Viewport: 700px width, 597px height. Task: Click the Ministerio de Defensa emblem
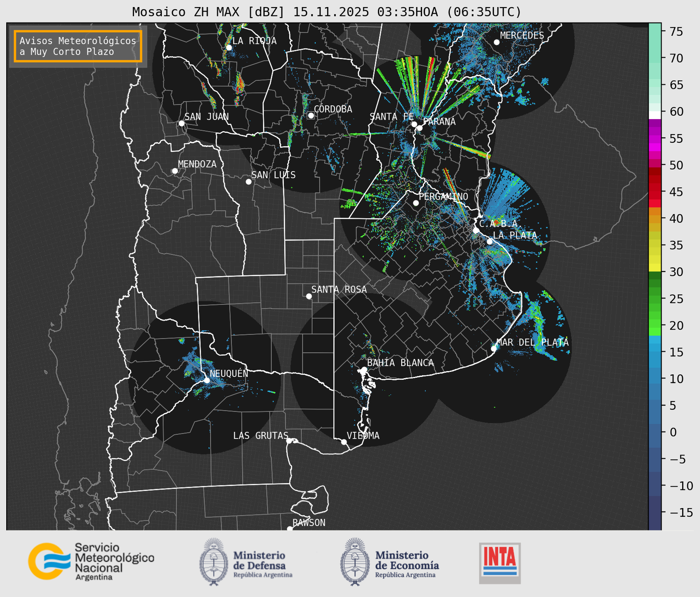214,562
